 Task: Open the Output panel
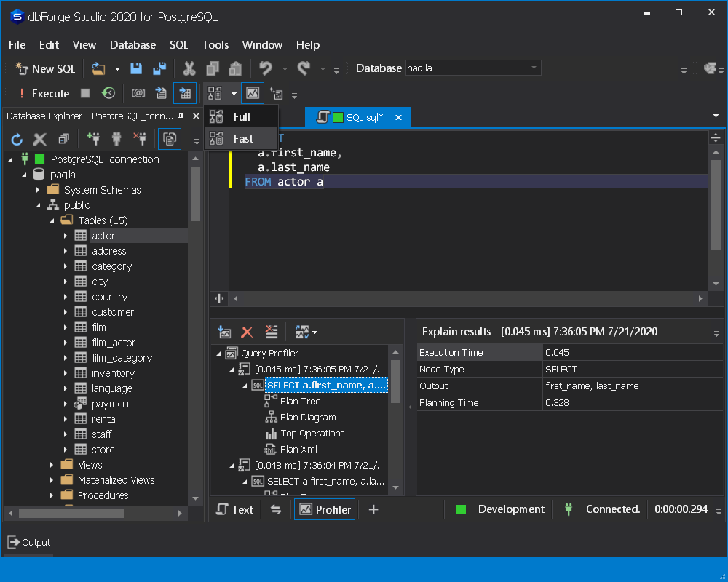pos(29,542)
